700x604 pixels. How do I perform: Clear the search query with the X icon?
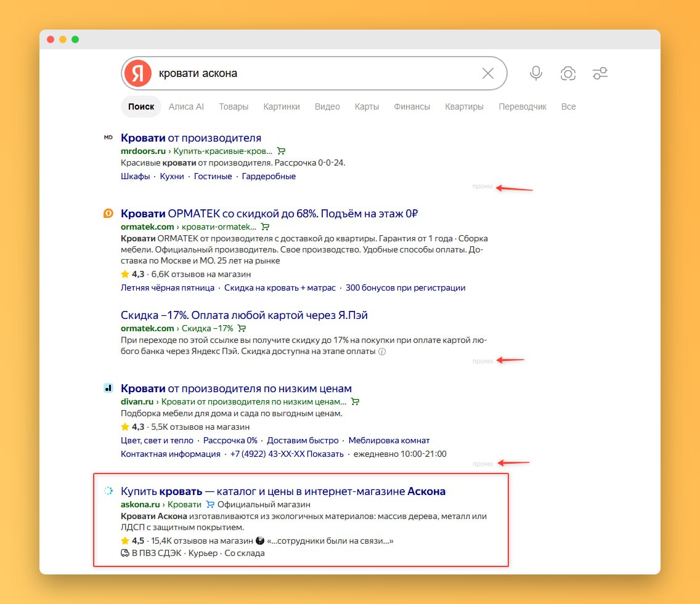(488, 73)
